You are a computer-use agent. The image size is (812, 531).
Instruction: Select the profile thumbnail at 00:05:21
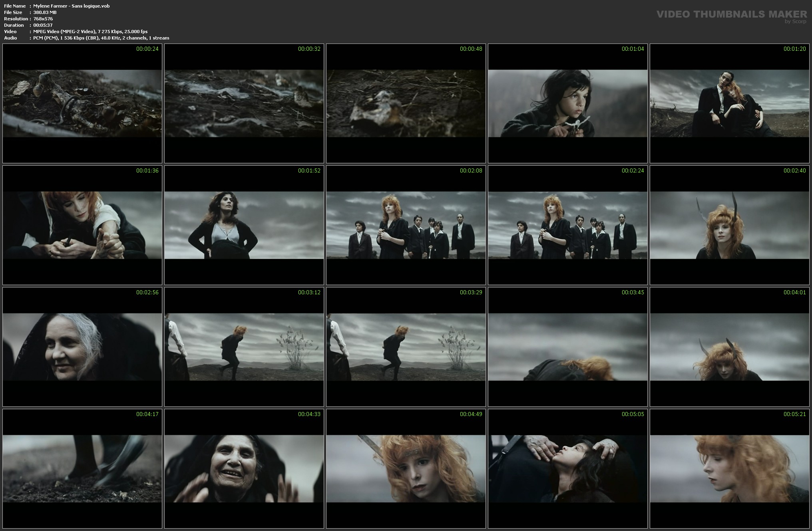(730, 469)
